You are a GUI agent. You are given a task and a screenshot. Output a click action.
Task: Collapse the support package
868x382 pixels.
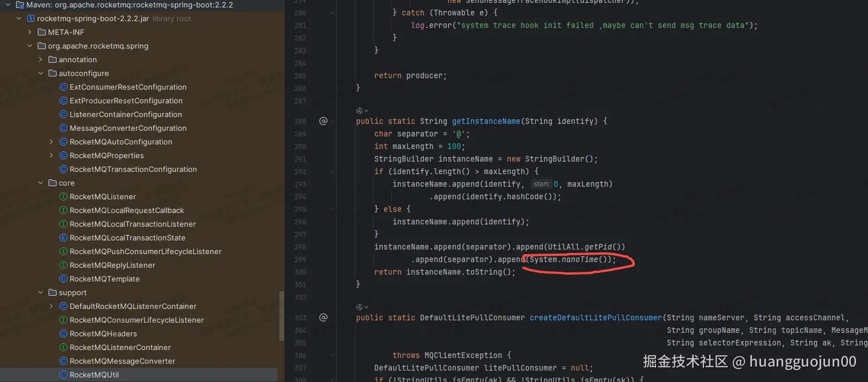click(41, 292)
